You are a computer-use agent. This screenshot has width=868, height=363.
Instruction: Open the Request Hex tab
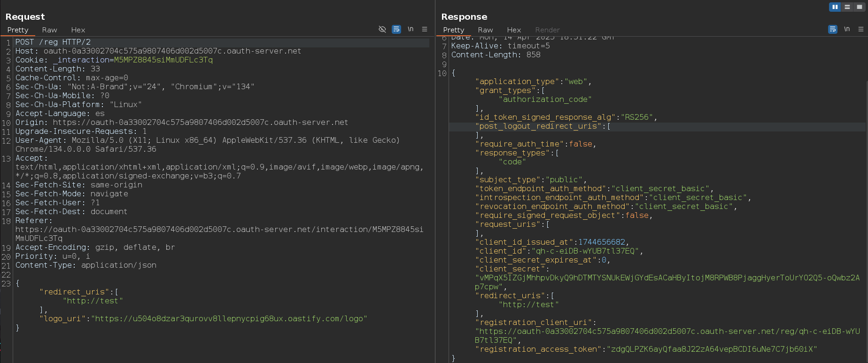point(78,30)
